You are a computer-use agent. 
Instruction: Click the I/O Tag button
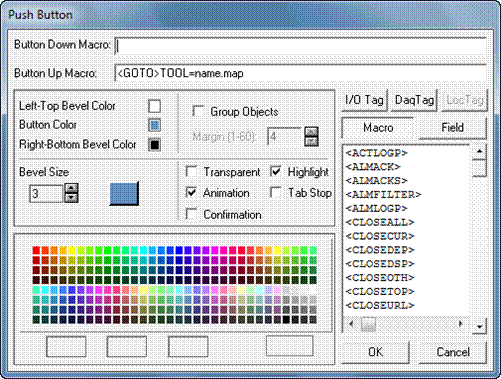(364, 100)
